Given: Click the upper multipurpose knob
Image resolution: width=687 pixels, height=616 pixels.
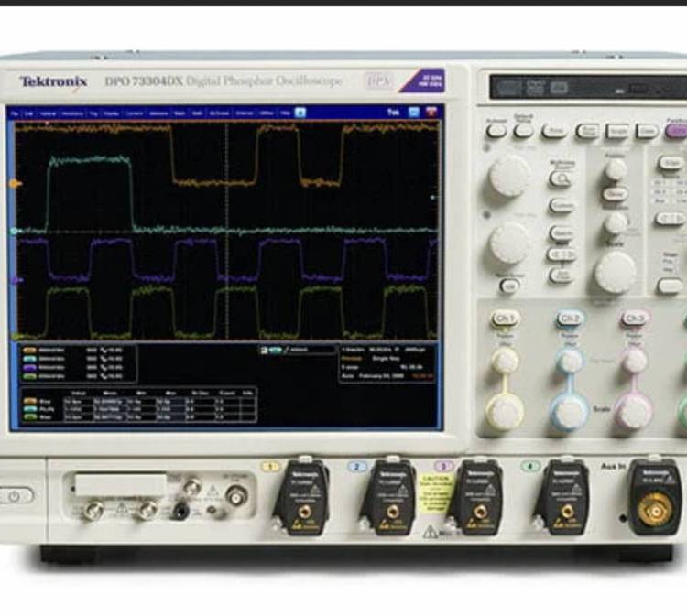Looking at the screenshot, I should pos(508,176).
